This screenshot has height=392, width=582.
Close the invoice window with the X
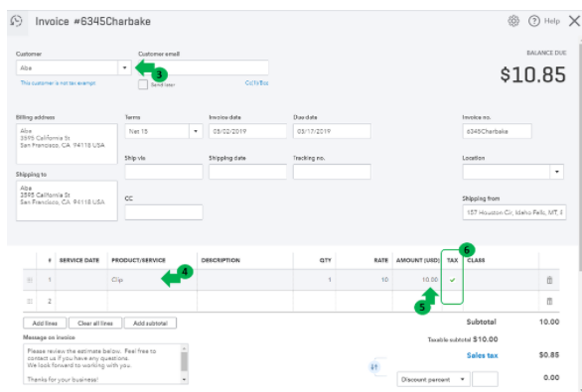tap(574, 21)
